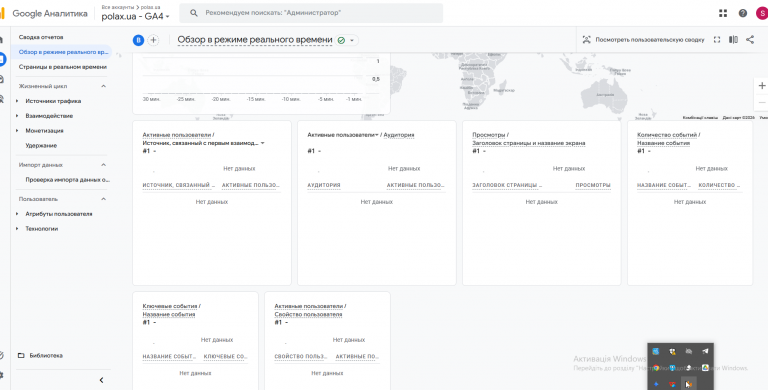Click Просмотры card title
The height and width of the screenshot is (390, 768).
488,135
